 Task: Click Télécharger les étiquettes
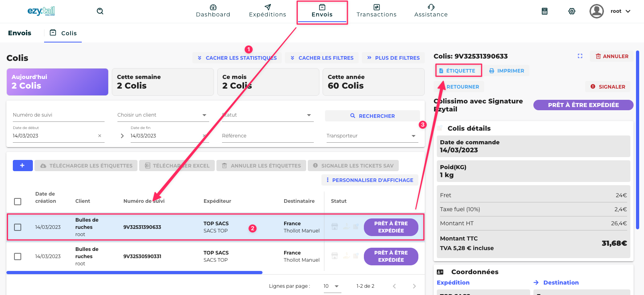pyautogui.click(x=86, y=166)
